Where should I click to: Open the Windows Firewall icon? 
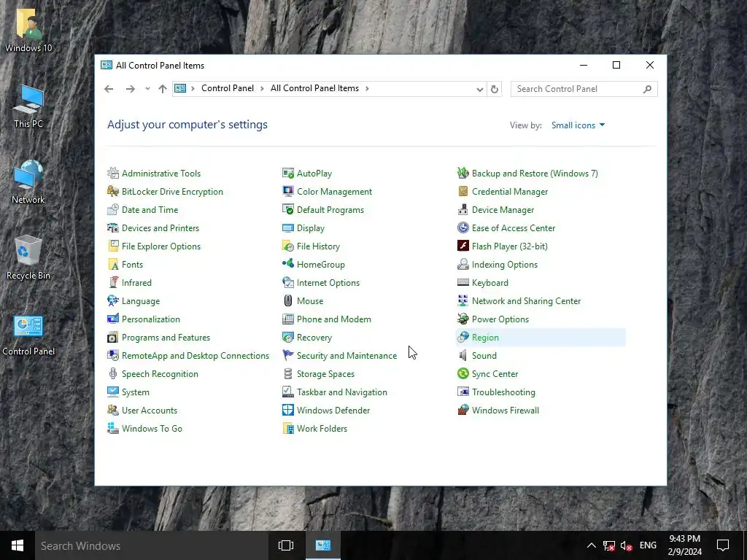pos(463,410)
